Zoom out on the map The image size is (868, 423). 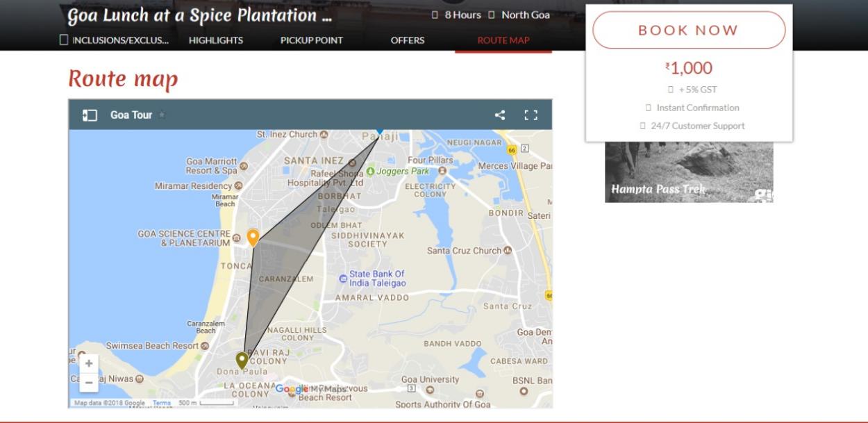tap(89, 382)
